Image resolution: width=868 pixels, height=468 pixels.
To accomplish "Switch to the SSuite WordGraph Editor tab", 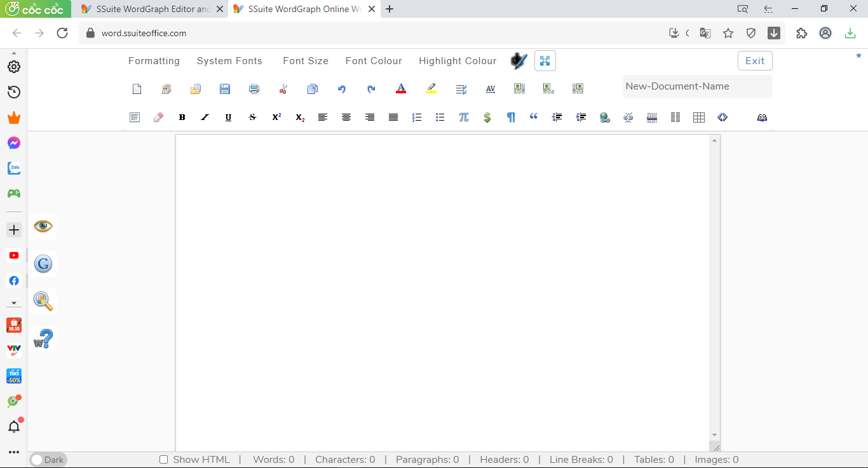I will (153, 9).
